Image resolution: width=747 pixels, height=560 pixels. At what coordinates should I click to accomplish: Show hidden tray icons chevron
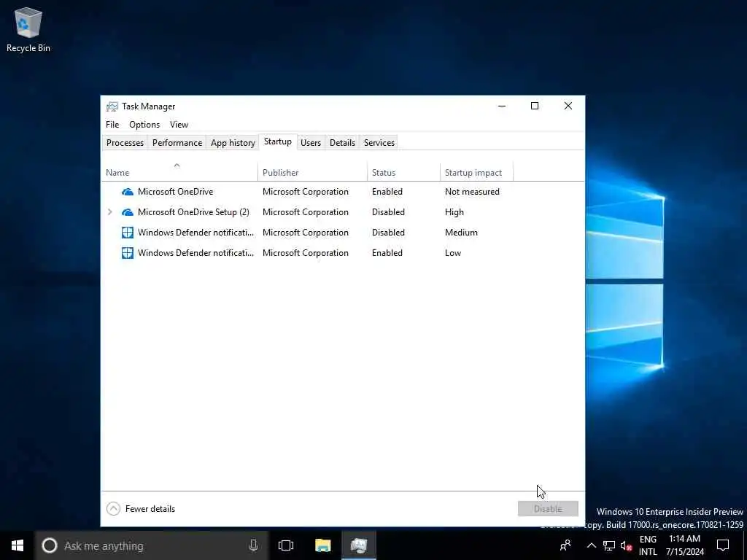click(x=591, y=545)
